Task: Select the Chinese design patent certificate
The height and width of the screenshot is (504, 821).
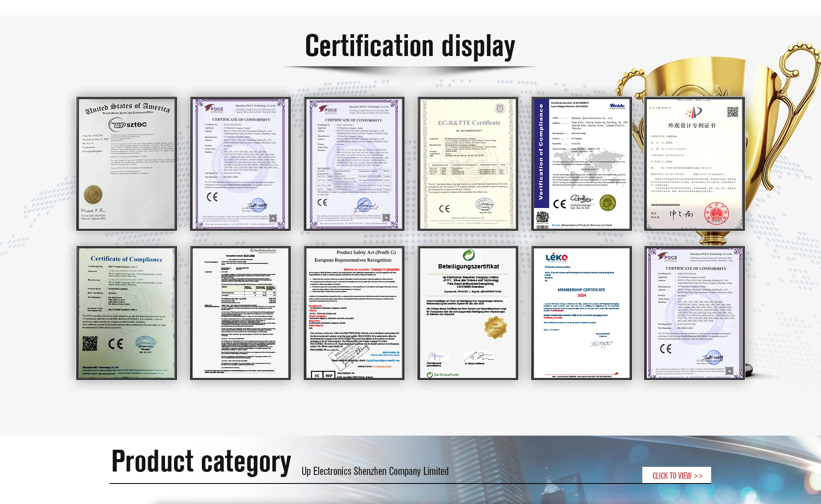Action: [694, 164]
